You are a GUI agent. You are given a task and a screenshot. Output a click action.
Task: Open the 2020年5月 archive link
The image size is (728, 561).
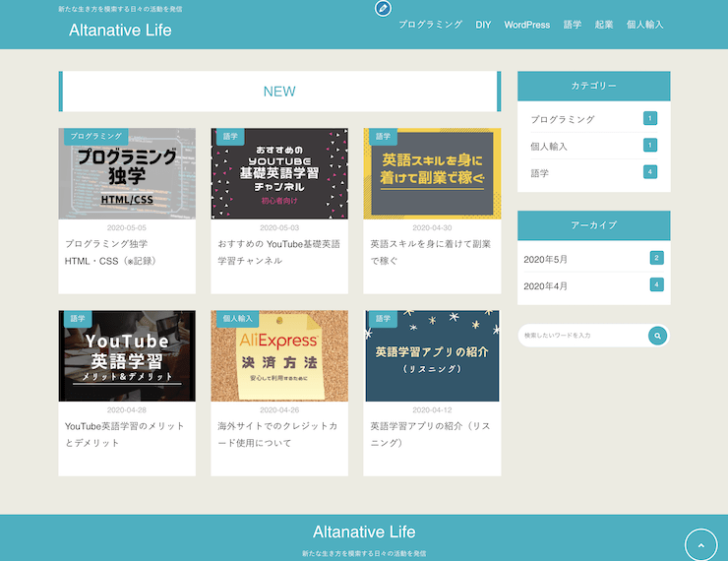click(x=545, y=259)
